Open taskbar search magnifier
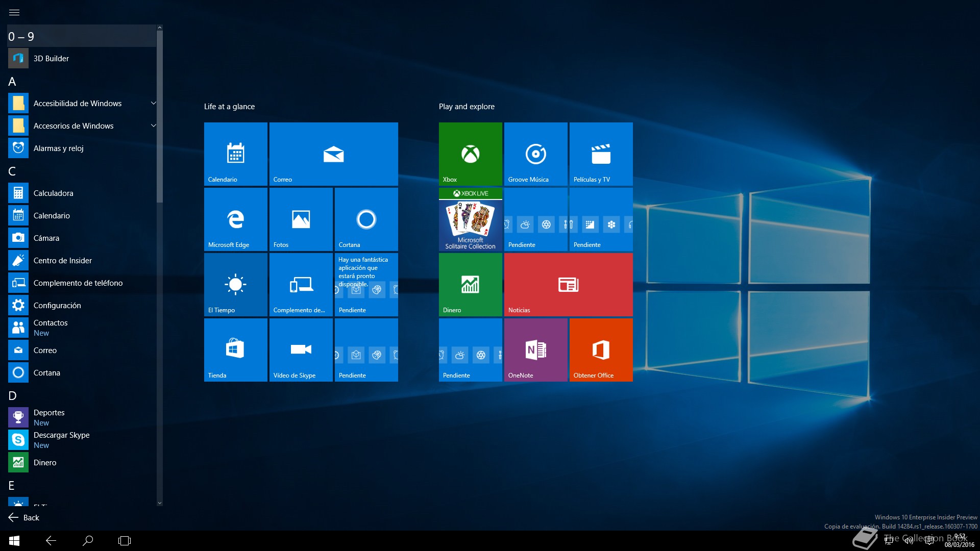The height and width of the screenshot is (551, 980). (x=88, y=541)
